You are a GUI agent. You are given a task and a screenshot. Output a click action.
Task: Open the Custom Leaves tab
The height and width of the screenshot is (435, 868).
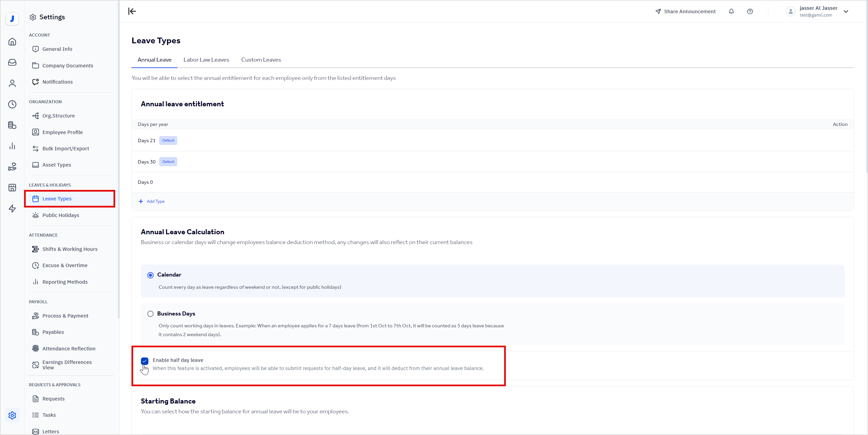pyautogui.click(x=261, y=60)
